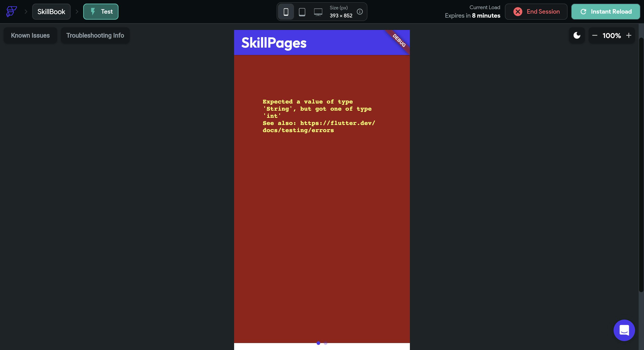Open the chat support bubble
This screenshot has width=644, height=350.
624,330
